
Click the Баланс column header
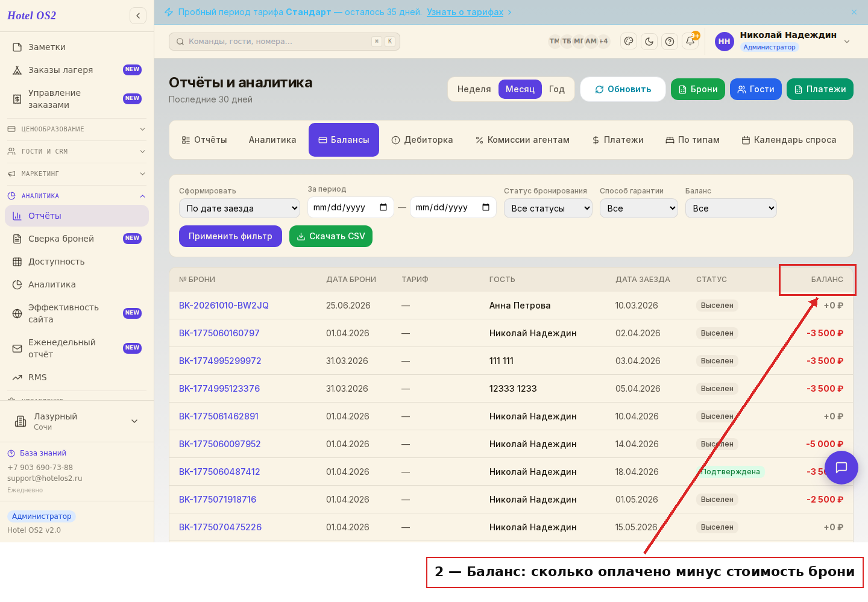[x=827, y=280]
